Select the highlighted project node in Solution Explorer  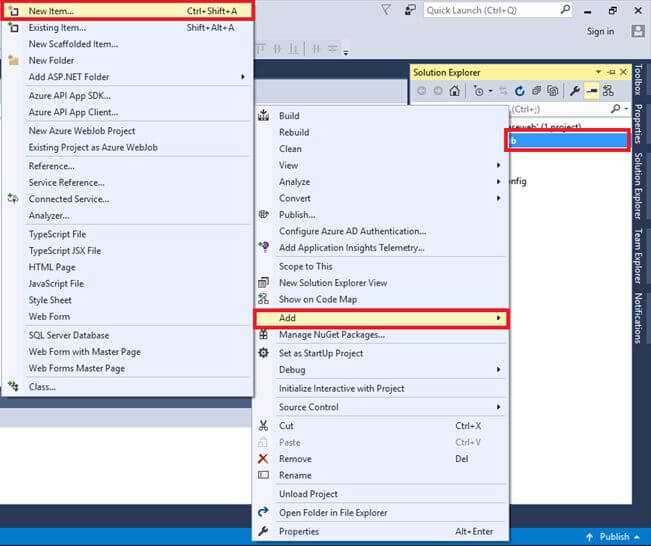(x=568, y=140)
